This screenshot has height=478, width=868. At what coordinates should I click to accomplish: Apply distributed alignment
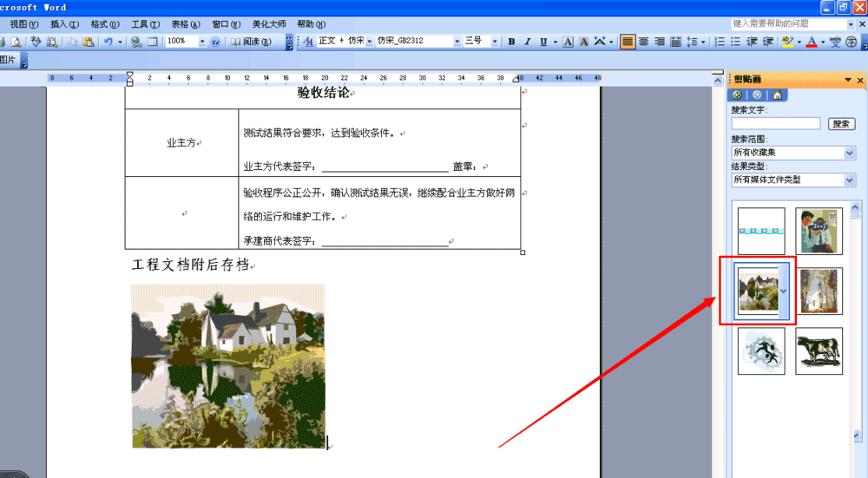[x=675, y=42]
